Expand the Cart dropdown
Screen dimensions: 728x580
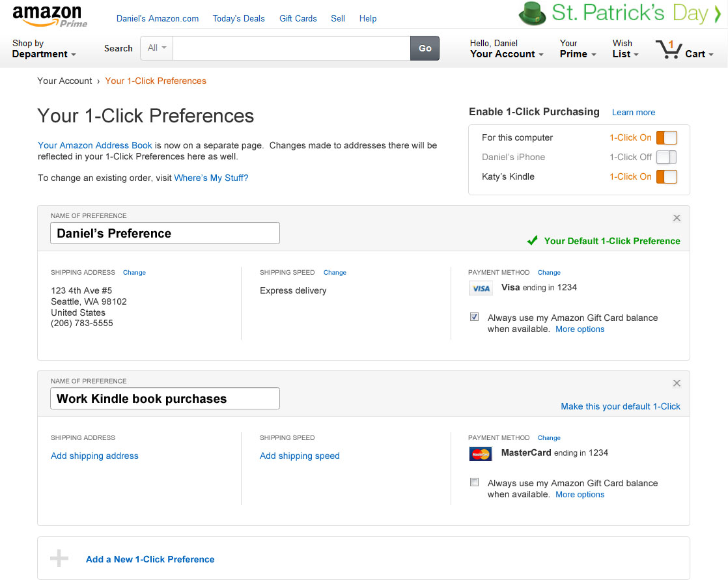[x=699, y=54]
